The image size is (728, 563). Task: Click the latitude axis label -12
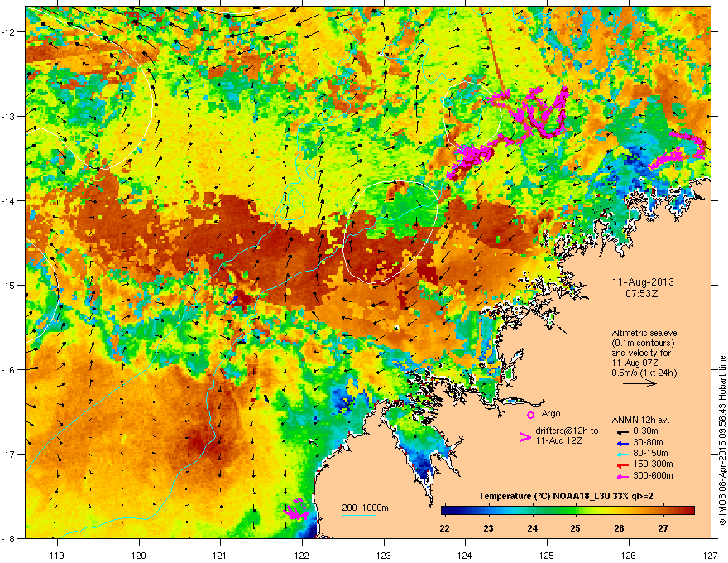(9, 32)
